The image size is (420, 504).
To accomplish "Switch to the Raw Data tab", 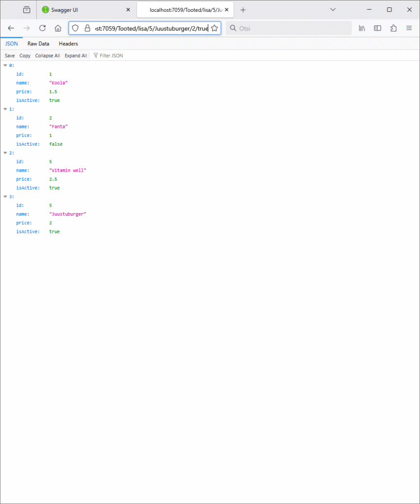I will (38, 44).
